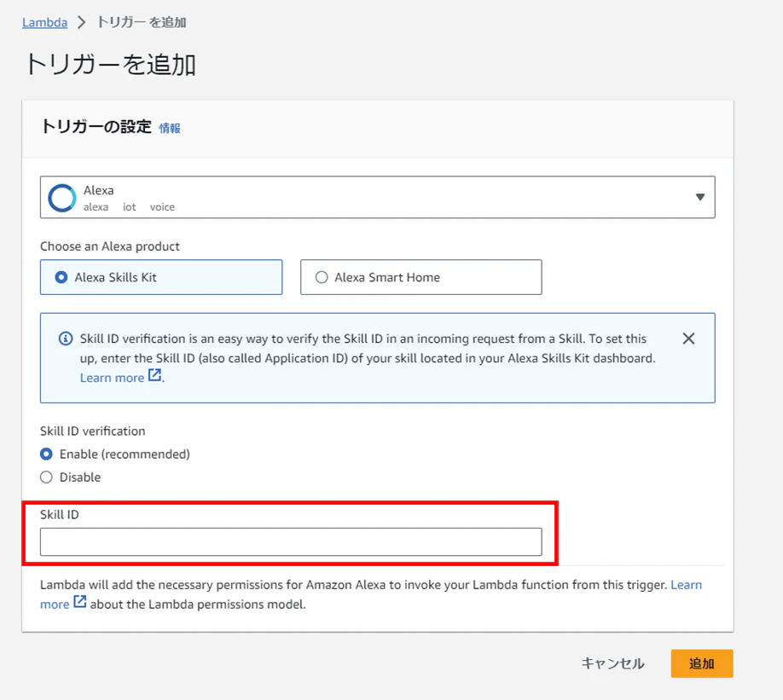Click the 'トリガーを追加' breadcrumb text
Image resolution: width=783 pixels, height=700 pixels.
click(142, 22)
